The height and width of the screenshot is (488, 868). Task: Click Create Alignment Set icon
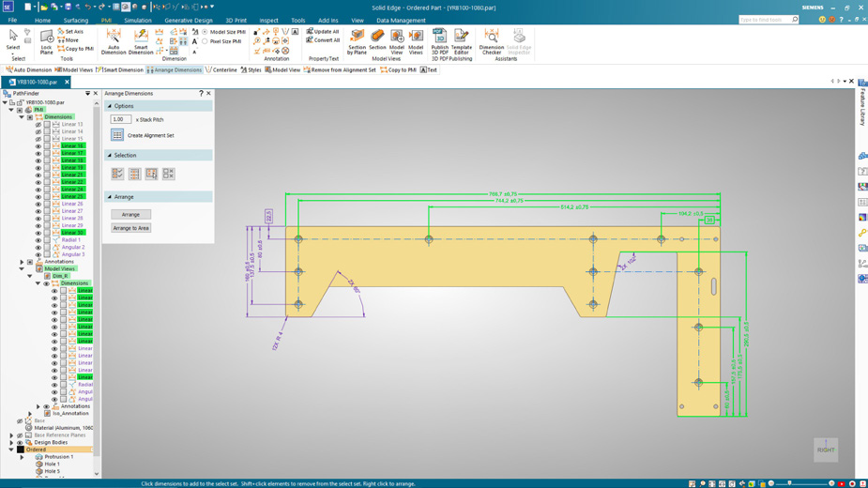[x=116, y=134]
